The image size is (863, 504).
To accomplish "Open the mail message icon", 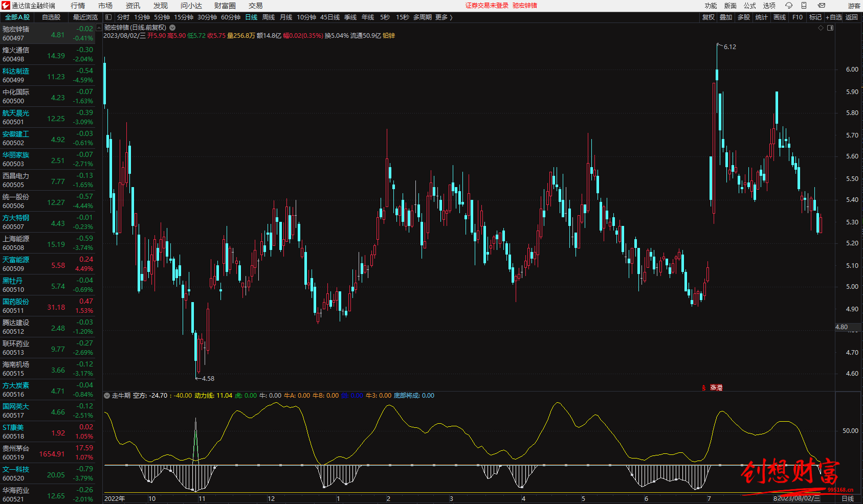I will tap(821, 6).
